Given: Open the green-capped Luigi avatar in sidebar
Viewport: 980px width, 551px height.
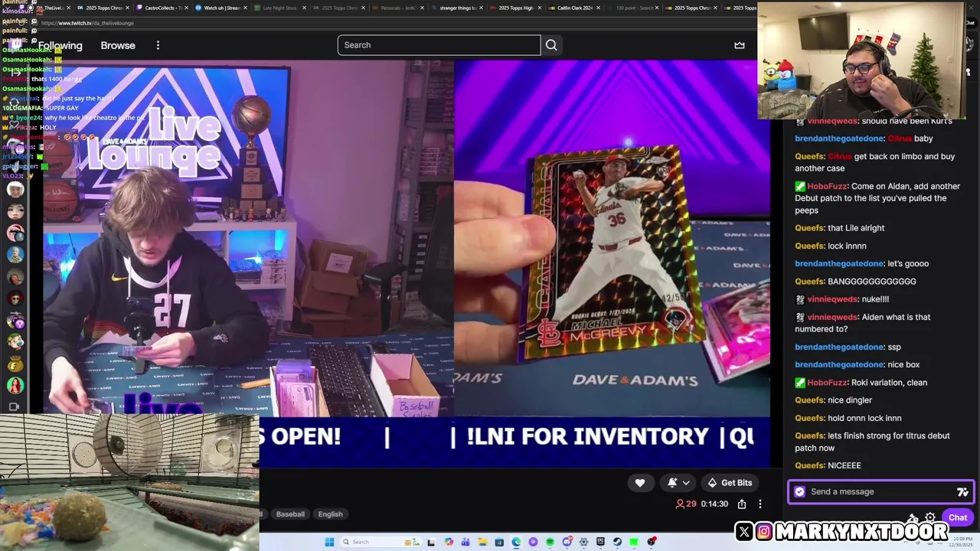Looking at the screenshot, I should pyautogui.click(x=15, y=342).
